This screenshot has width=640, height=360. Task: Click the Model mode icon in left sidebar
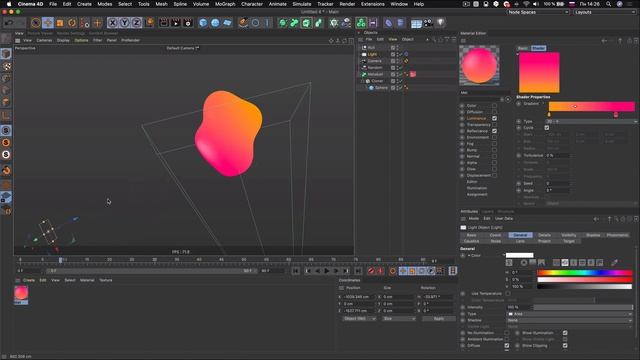pyautogui.click(x=6, y=53)
